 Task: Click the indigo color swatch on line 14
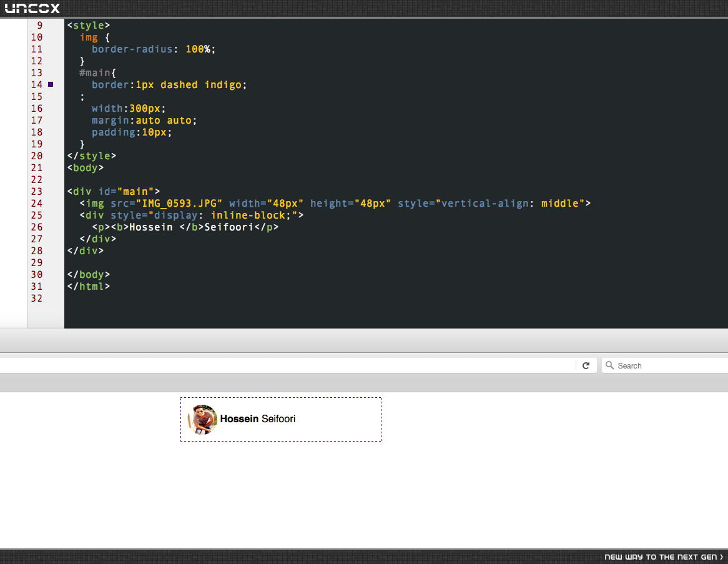coord(51,84)
